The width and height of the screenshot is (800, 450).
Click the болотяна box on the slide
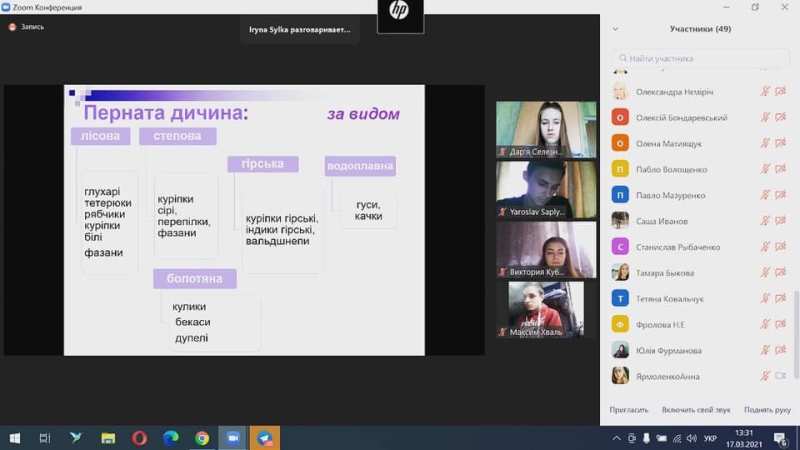194,279
